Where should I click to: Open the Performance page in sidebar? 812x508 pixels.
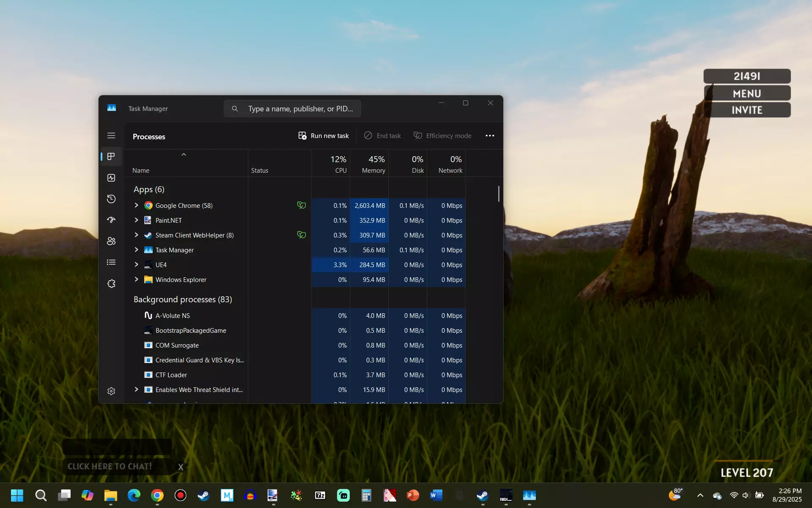111,178
